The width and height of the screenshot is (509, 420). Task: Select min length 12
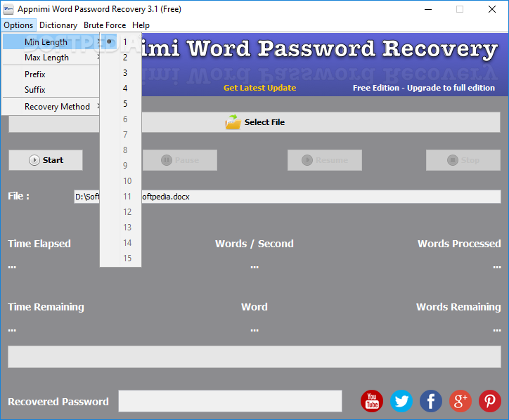(120, 212)
